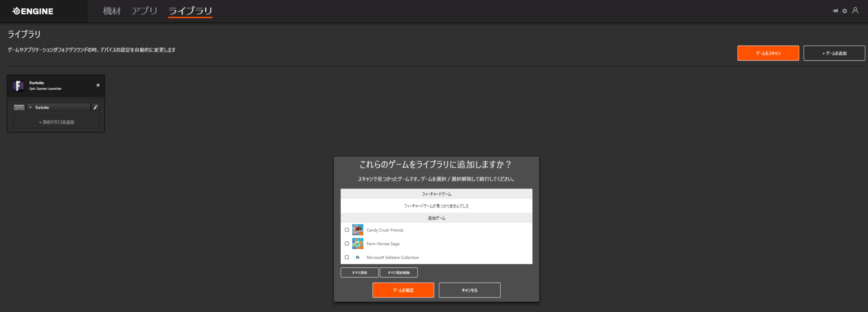Image resolution: width=868 pixels, height=312 pixels.
Task: Click the Candy Crush Friends game icon
Action: [358, 230]
